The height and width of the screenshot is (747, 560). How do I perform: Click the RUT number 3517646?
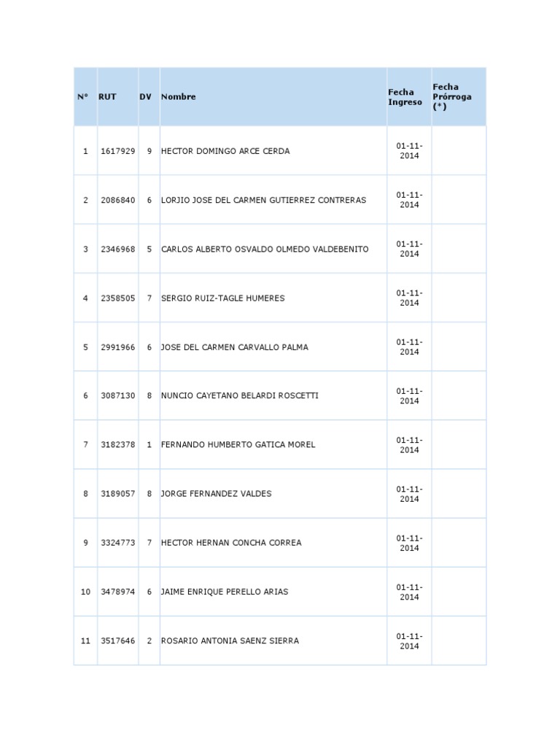pyautogui.click(x=118, y=640)
